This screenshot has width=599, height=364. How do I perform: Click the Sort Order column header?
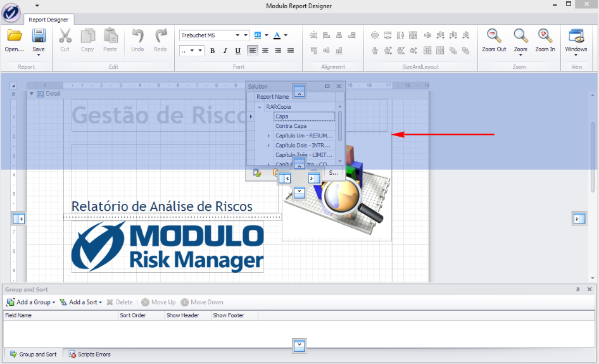pos(141,315)
